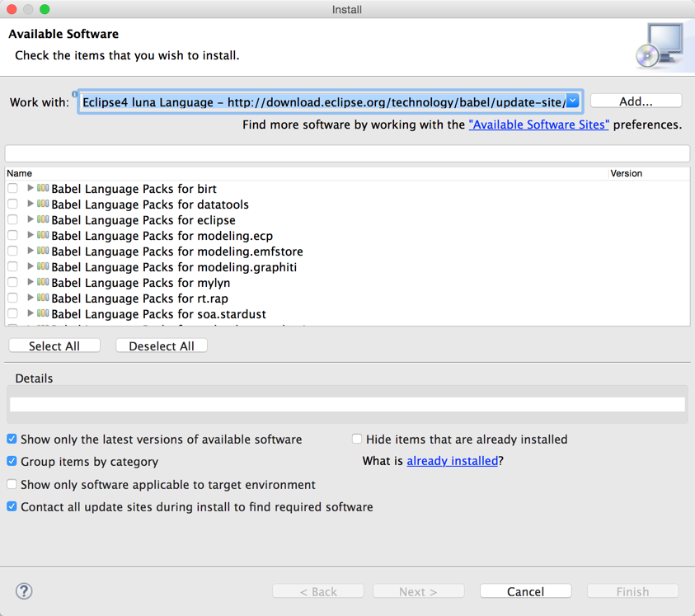The image size is (695, 616).
Task: Uncheck Group items by category
Action: [12, 461]
